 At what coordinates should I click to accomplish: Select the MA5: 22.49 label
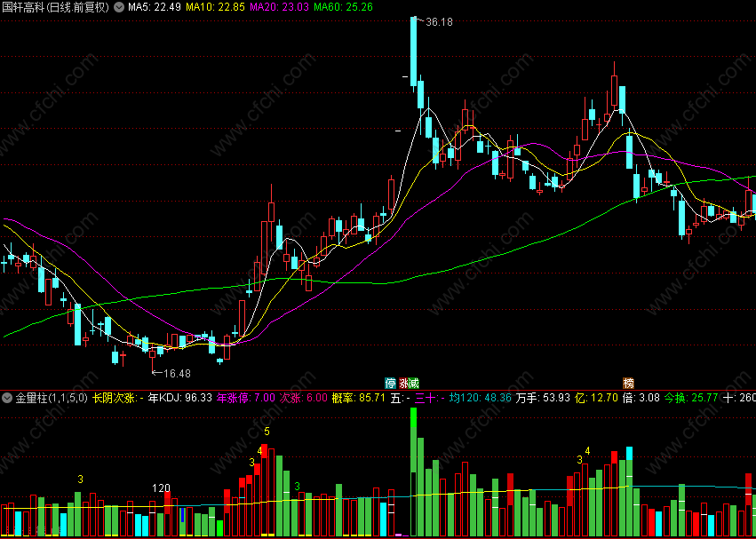[x=154, y=7]
